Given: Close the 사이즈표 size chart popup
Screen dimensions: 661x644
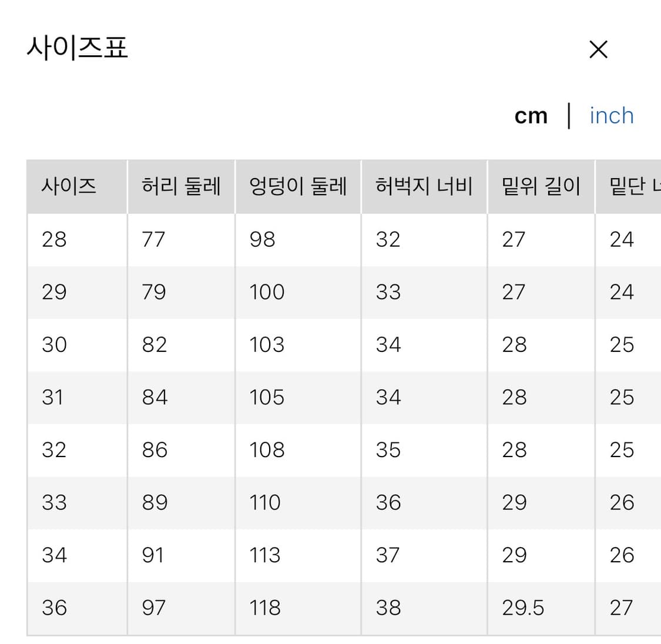Looking at the screenshot, I should 598,49.
